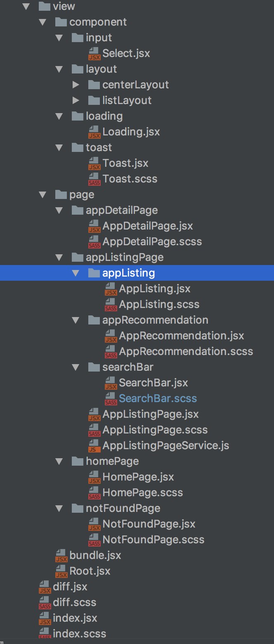Click the SASS icon beside diff.scss
This screenshot has height=644, width=274.
pos(45,603)
